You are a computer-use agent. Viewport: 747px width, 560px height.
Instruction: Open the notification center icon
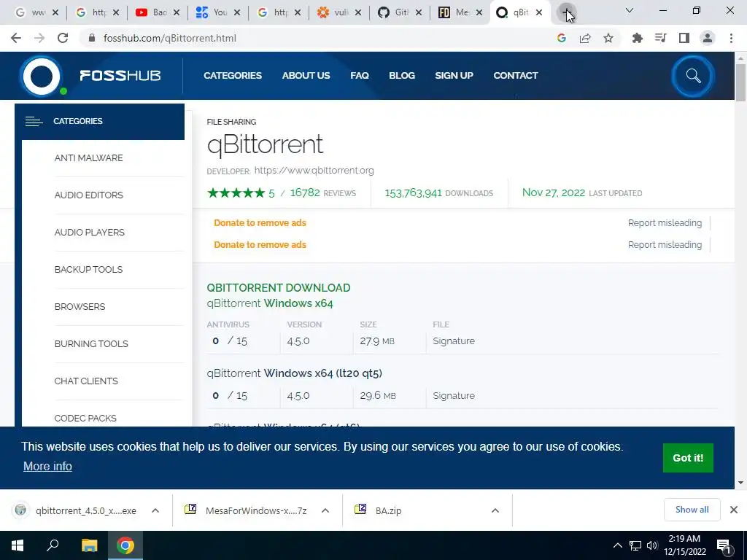(724, 546)
